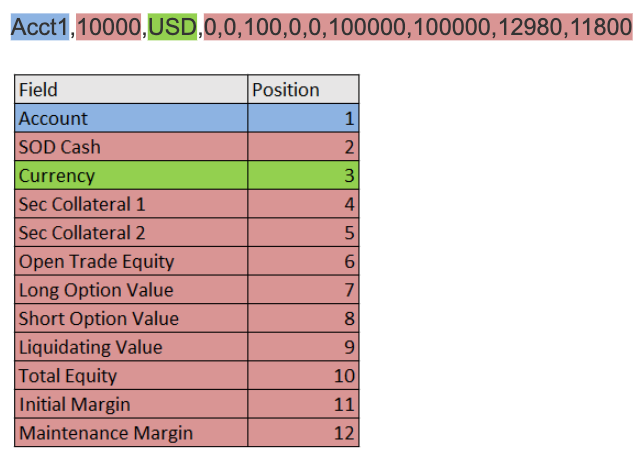The width and height of the screenshot is (640, 462).
Task: Click the Total Equity field cell
Action: [131, 375]
